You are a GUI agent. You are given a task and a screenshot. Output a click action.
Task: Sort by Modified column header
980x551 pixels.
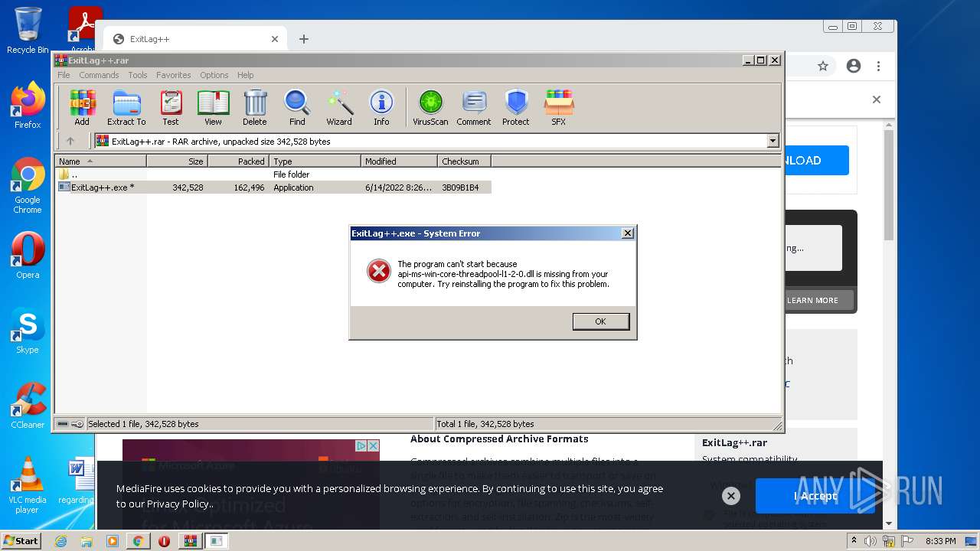399,161
